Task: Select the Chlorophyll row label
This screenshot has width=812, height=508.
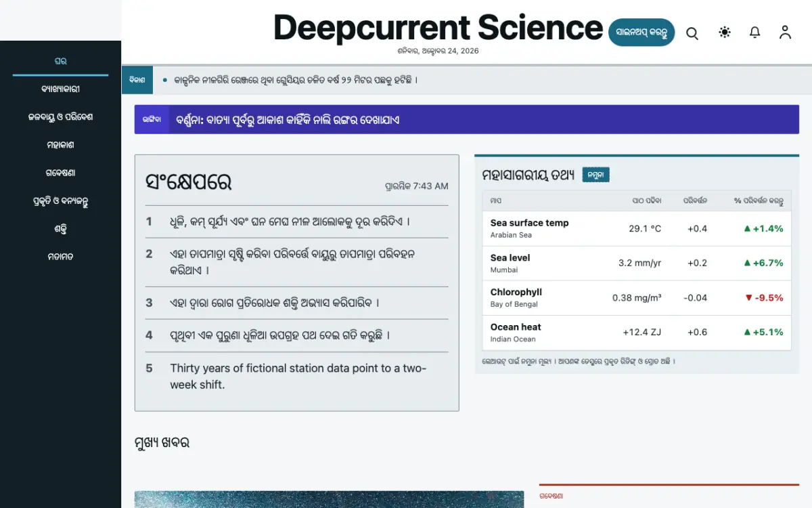Action: click(516, 292)
